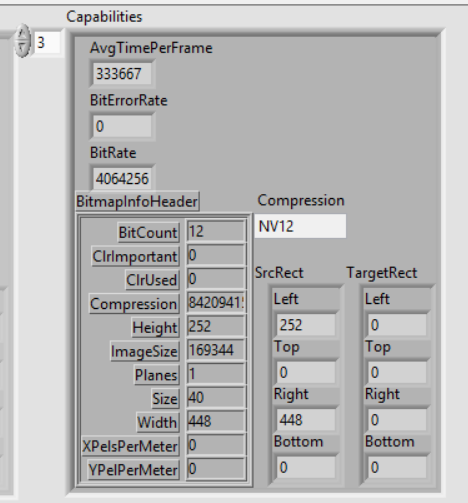Click the XPelsPerMeter label
The width and height of the screenshot is (468, 503).
(x=130, y=446)
